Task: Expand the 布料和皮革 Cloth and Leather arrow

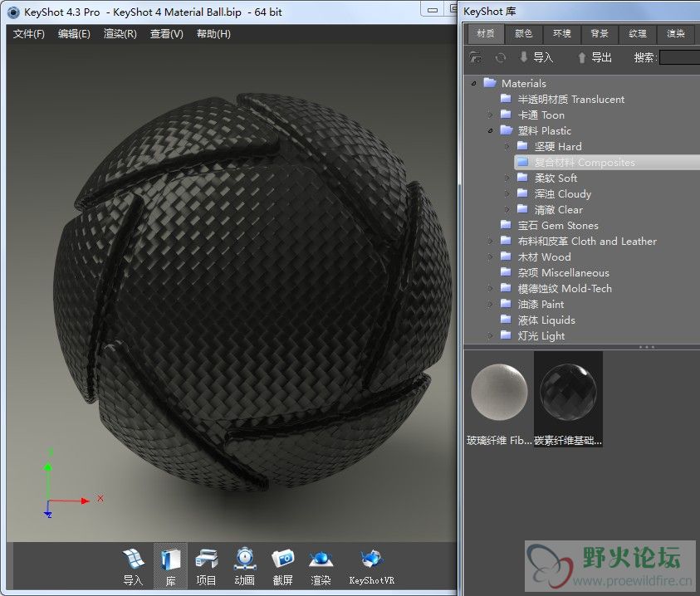Action: pyautogui.click(x=490, y=241)
